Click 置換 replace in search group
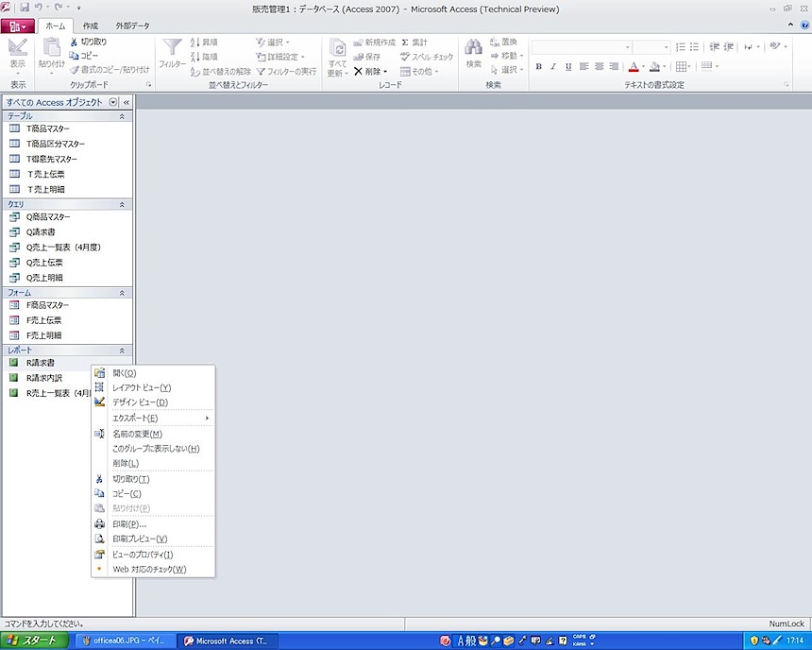 503,42
